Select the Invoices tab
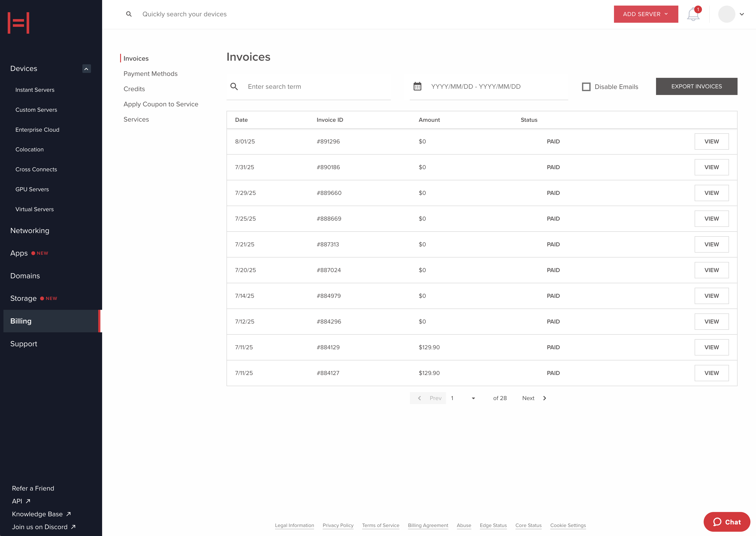 pos(136,58)
